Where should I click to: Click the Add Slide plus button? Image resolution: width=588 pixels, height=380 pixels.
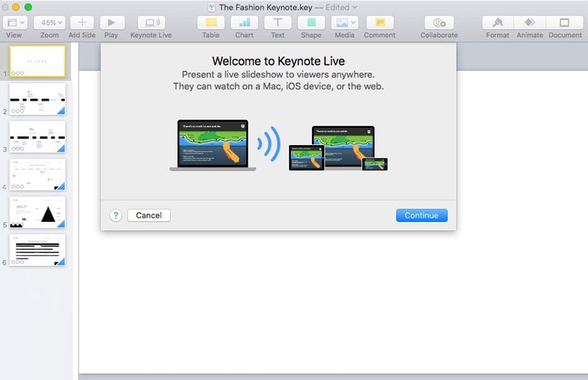[82, 22]
